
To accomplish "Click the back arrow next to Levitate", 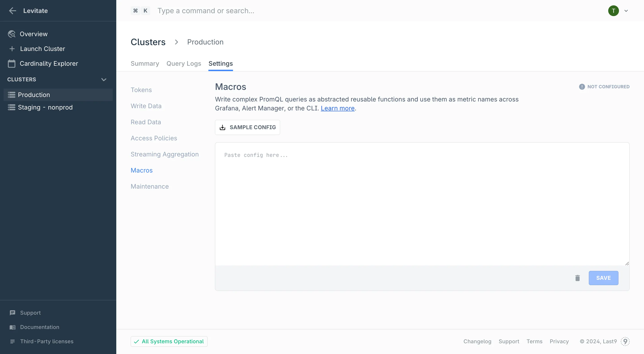I will pos(13,11).
